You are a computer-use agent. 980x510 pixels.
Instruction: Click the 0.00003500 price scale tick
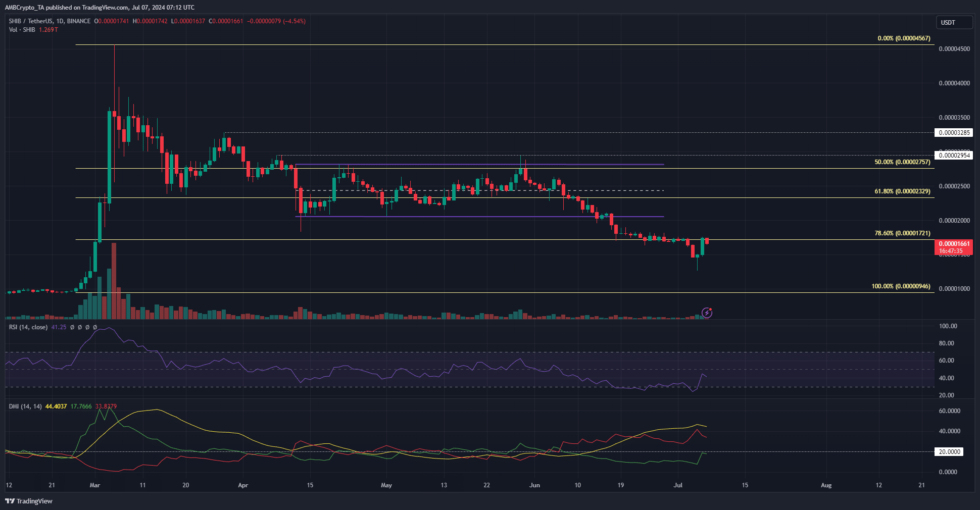[x=954, y=118]
